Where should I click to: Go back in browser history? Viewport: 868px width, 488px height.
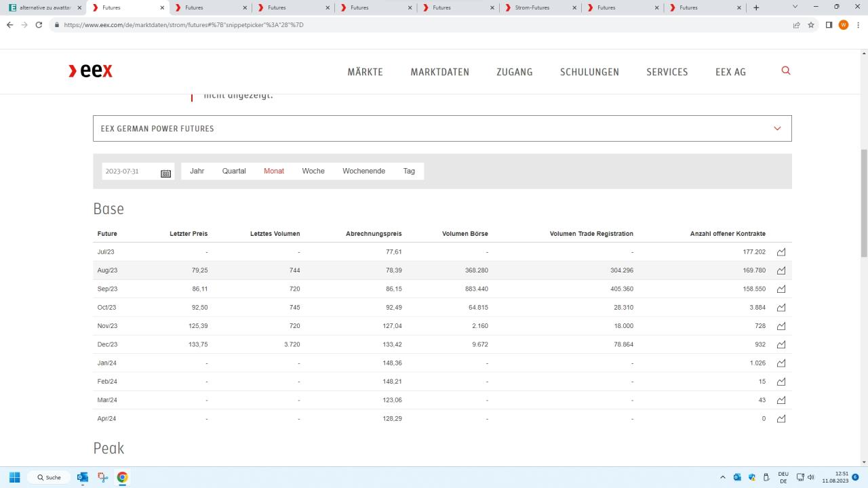click(x=9, y=24)
